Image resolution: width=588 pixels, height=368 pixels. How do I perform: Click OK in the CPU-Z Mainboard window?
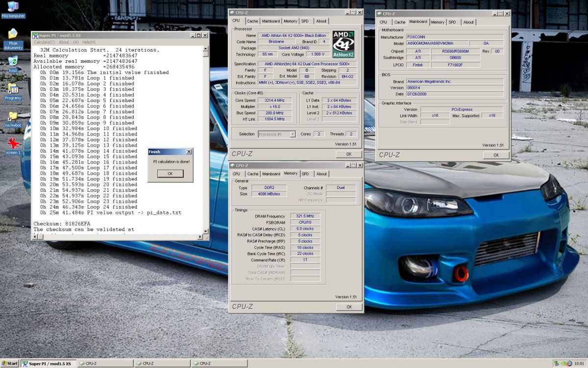[496, 155]
